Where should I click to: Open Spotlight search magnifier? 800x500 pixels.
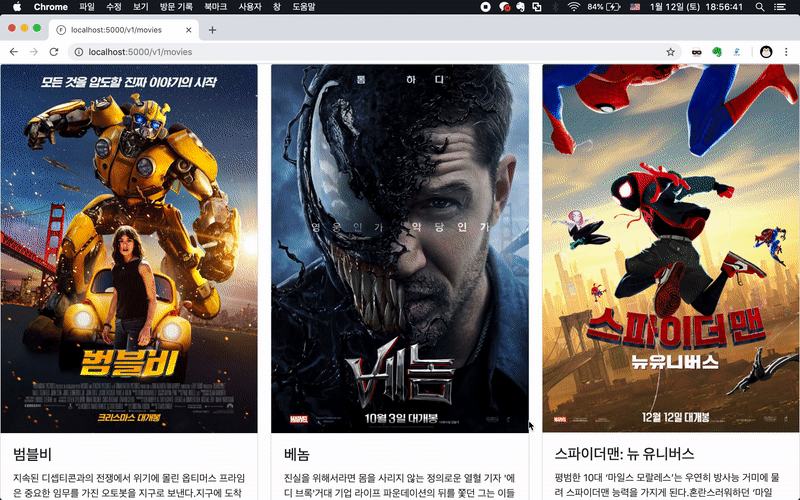click(x=760, y=7)
